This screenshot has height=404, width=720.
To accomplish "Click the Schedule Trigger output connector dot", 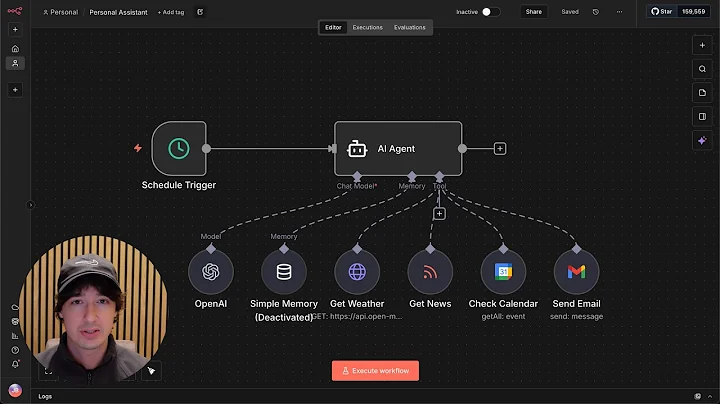I will tap(207, 148).
